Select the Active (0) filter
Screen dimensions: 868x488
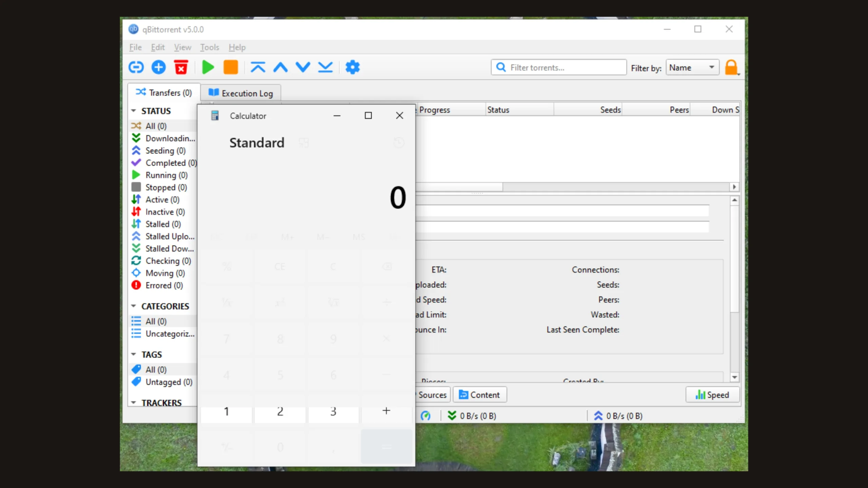[x=163, y=199]
